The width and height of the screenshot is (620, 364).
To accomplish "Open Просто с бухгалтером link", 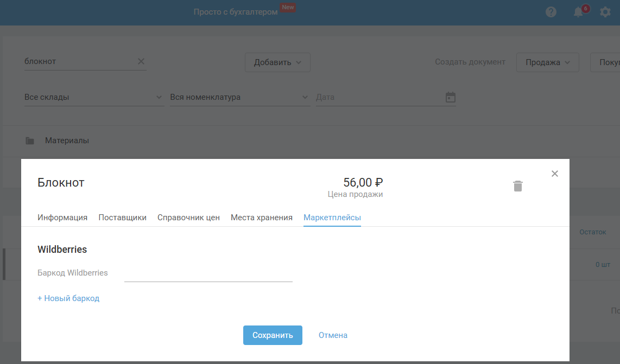I will click(x=235, y=12).
